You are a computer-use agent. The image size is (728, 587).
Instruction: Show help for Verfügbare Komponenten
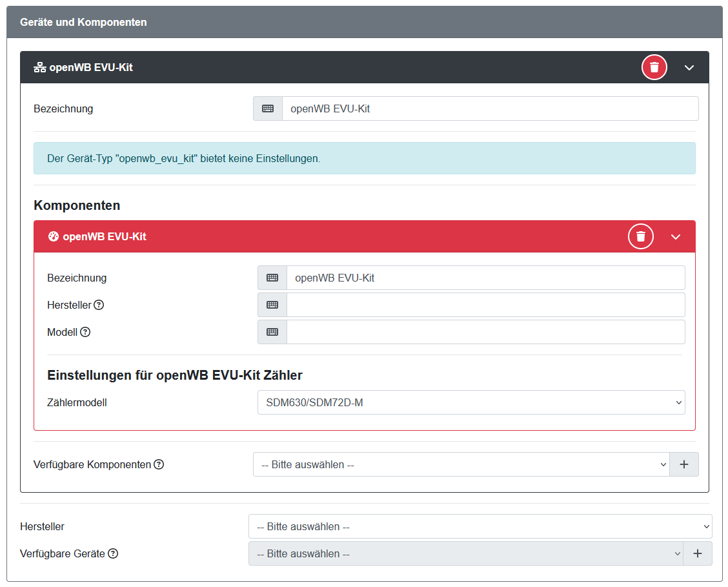point(159,464)
